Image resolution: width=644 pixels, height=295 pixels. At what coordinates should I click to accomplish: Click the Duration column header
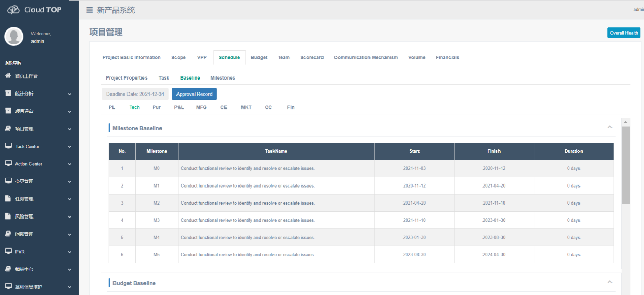[573, 151]
